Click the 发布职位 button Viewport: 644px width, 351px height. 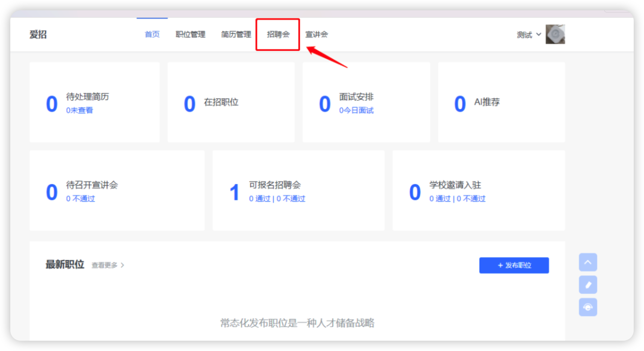coord(514,265)
